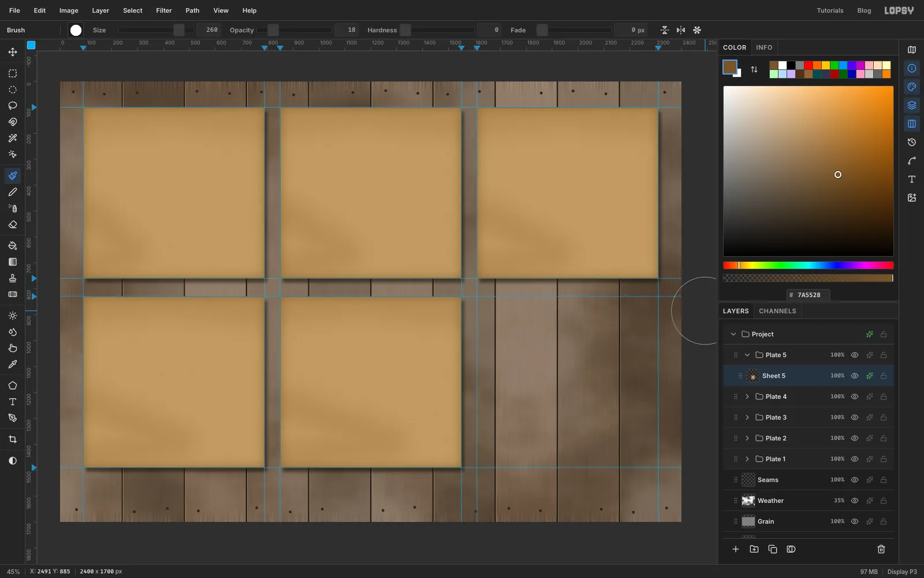
Task: Collapse the Project group
Action: (733, 334)
